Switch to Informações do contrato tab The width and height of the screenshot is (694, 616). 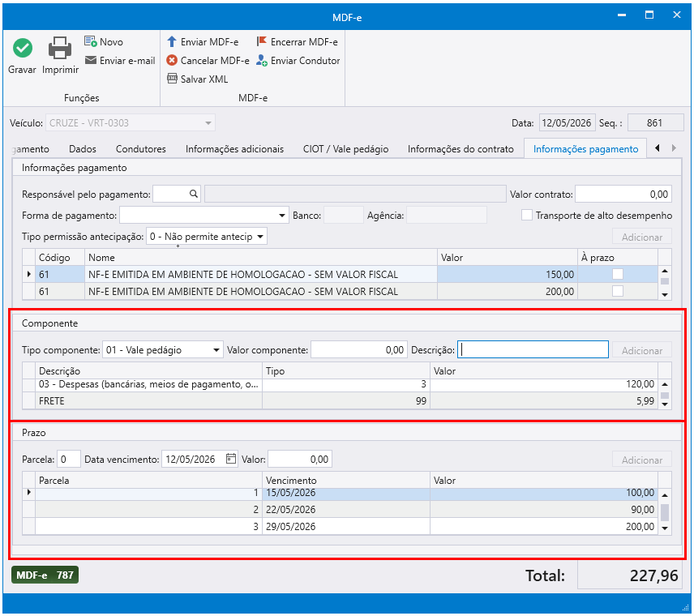461,149
